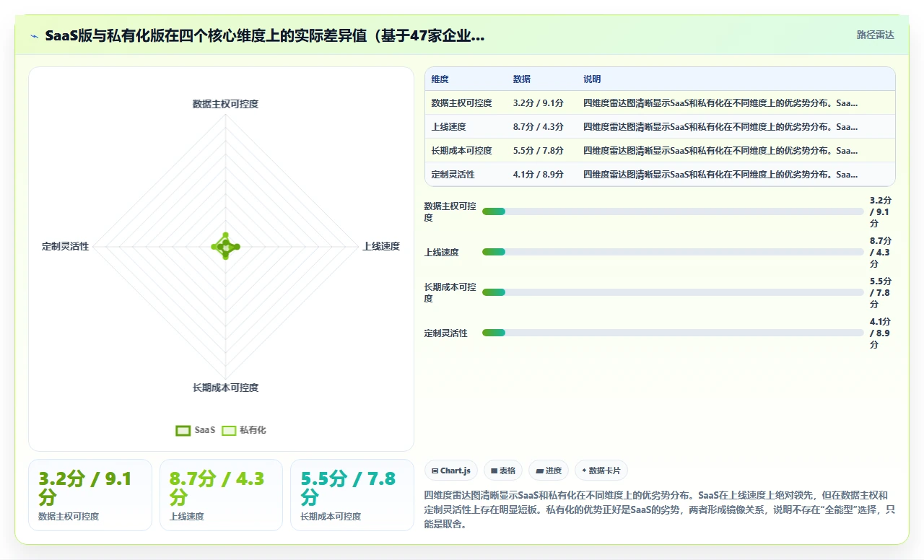The width and height of the screenshot is (924, 560).
Task: Click the 长期成本可控度 radar axis label
Action: click(x=225, y=388)
